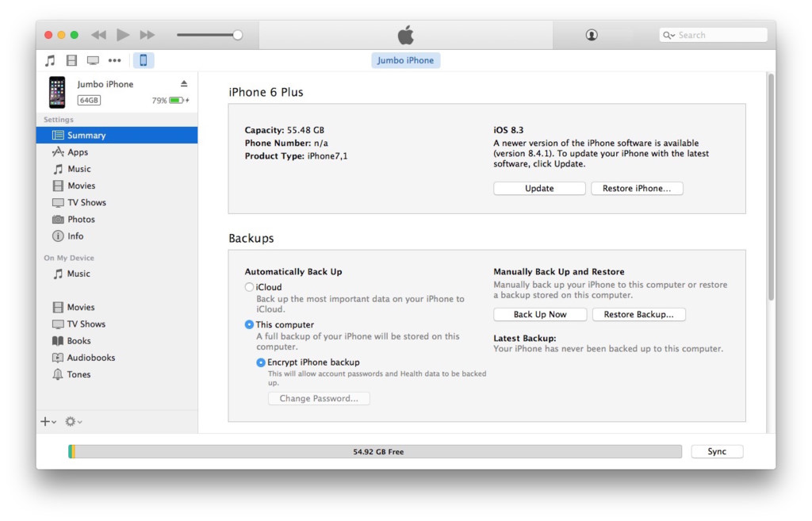Open the account profile icon
The height and width of the screenshot is (521, 812).
(x=592, y=35)
